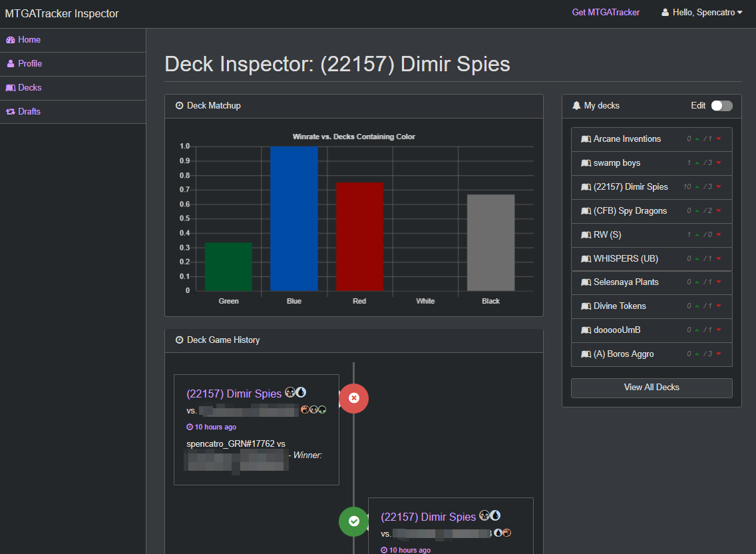The height and width of the screenshot is (554, 756).
Task: Click 'spencatro_GRN#17762 vs' text
Action: click(x=236, y=444)
